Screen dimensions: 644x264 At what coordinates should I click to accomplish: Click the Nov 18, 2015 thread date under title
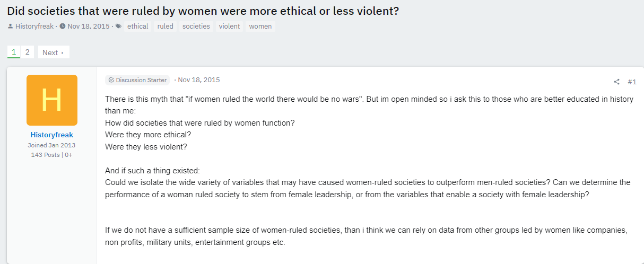click(89, 26)
